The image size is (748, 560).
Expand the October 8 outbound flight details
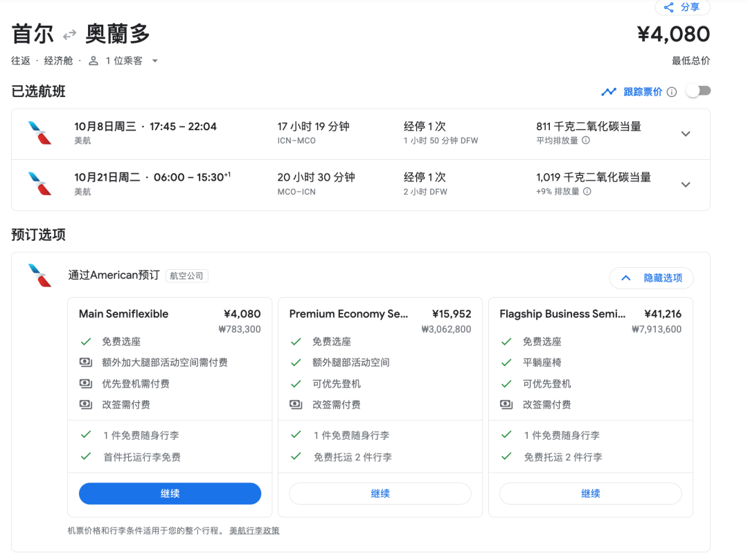tap(686, 134)
